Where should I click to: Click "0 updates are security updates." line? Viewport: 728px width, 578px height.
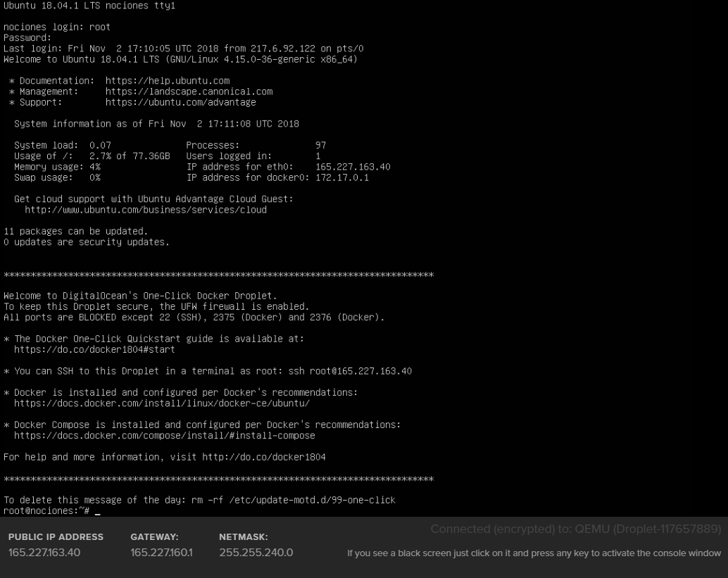point(87,242)
